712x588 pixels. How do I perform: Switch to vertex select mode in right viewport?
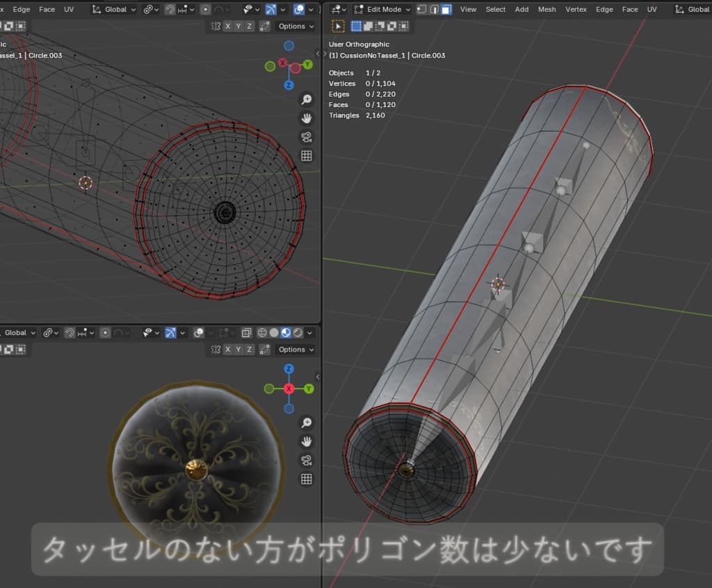(422, 10)
